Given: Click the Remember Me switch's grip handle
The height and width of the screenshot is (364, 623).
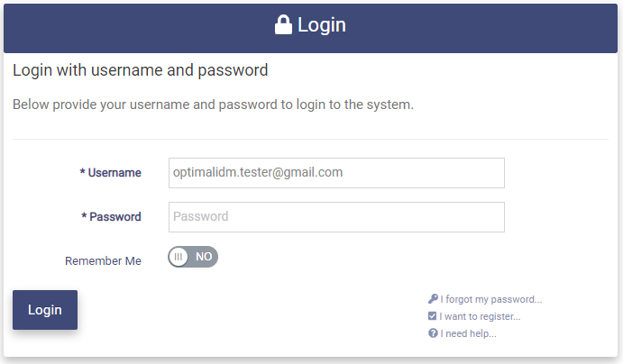Looking at the screenshot, I should tap(179, 257).
